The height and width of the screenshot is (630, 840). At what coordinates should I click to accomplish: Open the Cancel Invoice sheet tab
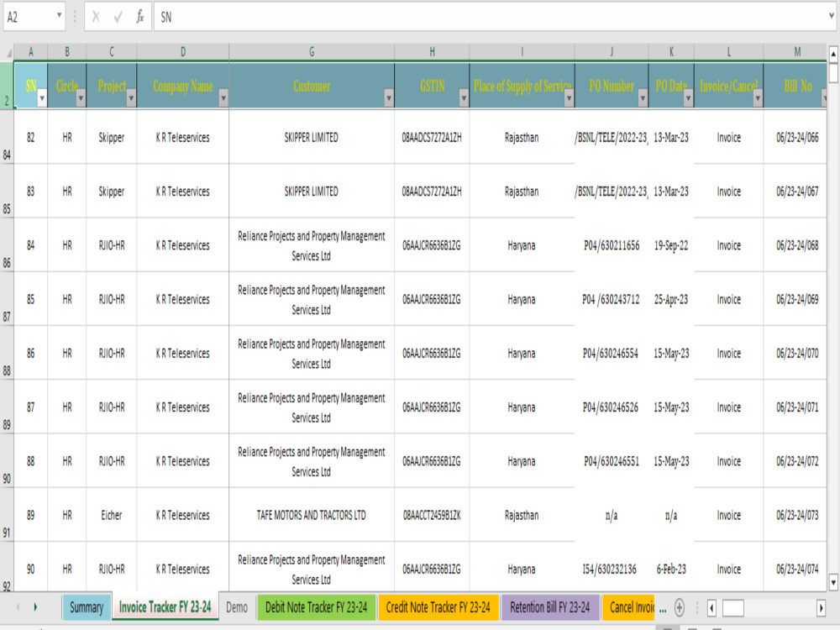coord(629,607)
